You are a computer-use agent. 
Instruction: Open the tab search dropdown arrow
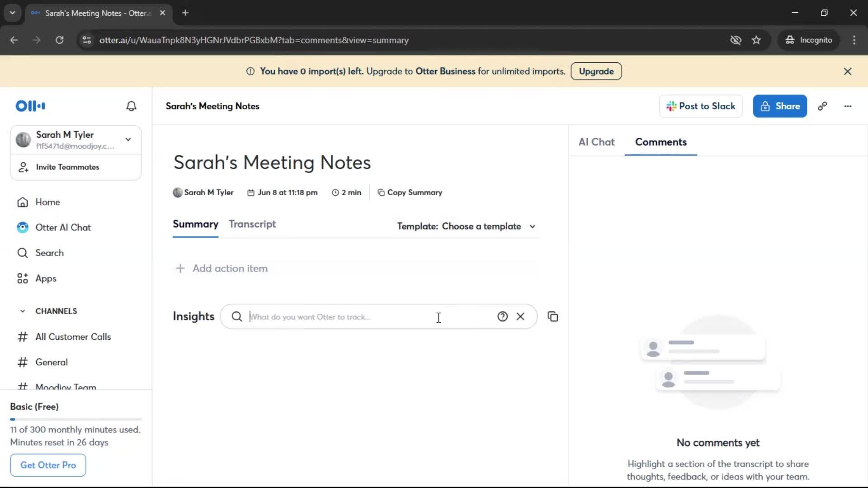(13, 13)
